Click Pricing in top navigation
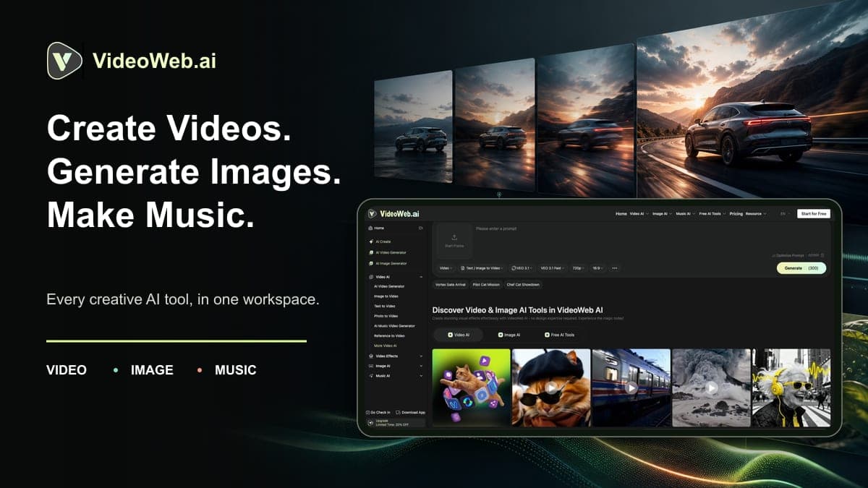The image size is (868, 488). click(736, 214)
